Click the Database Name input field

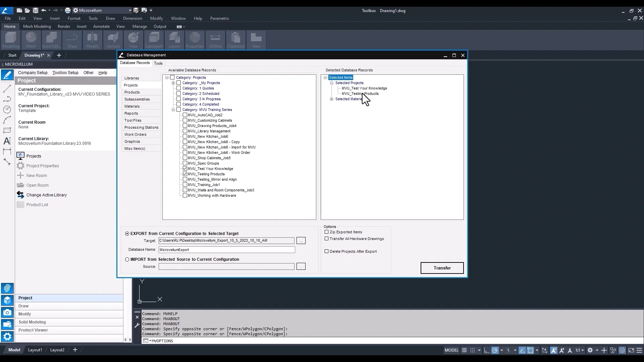227,250
